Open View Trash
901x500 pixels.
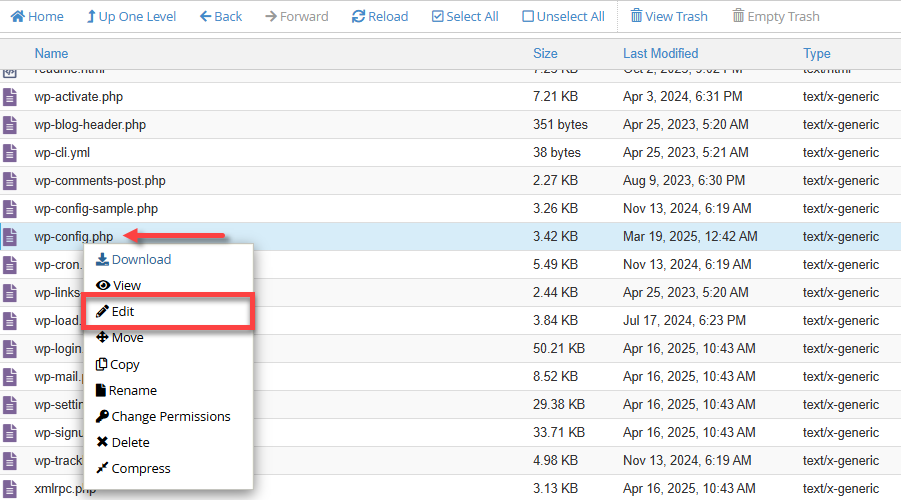(668, 16)
